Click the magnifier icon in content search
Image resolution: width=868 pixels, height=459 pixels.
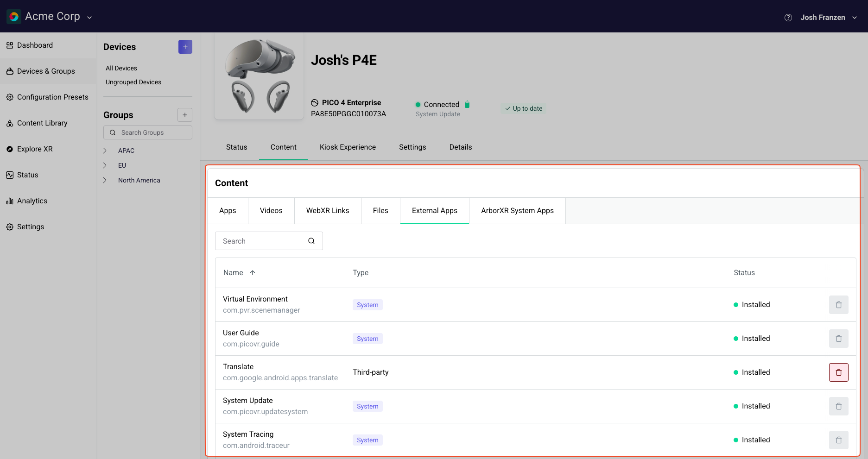(311, 241)
